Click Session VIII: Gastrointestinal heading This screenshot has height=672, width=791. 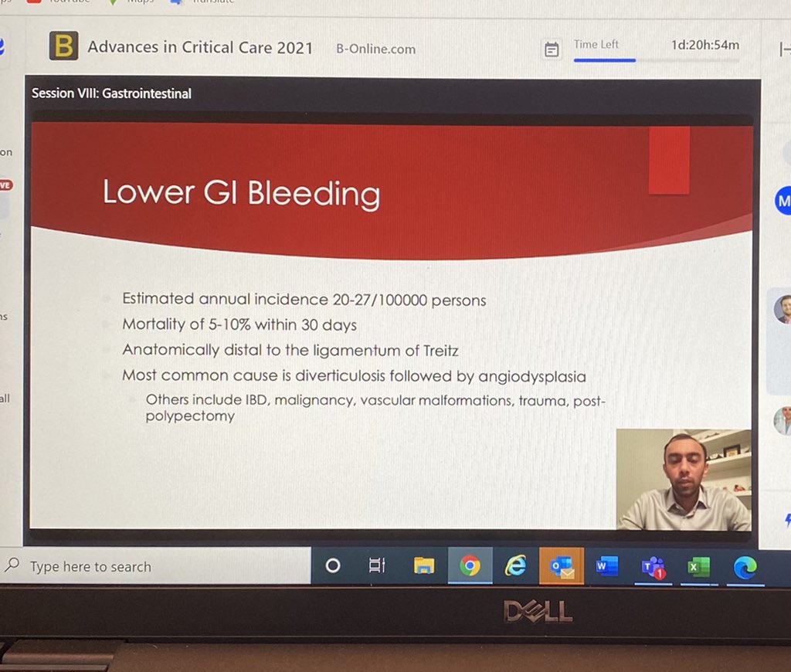point(111,93)
